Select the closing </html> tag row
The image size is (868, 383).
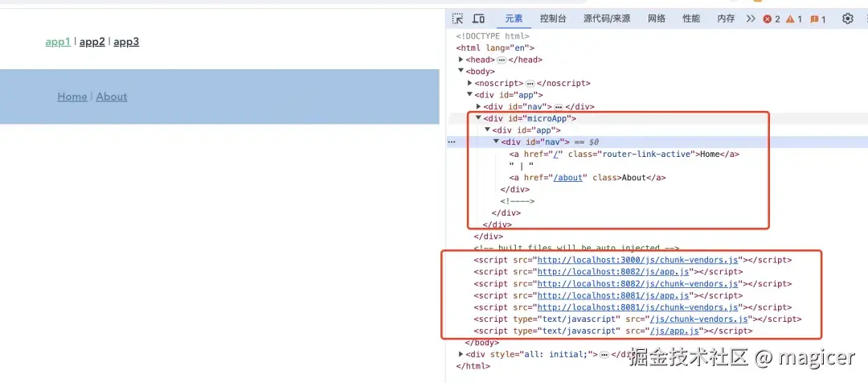[x=473, y=366]
